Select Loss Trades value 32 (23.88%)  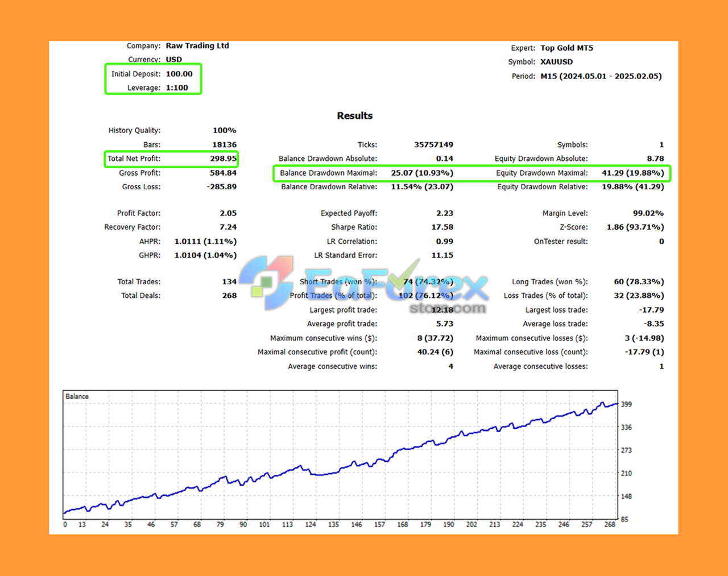[639, 296]
